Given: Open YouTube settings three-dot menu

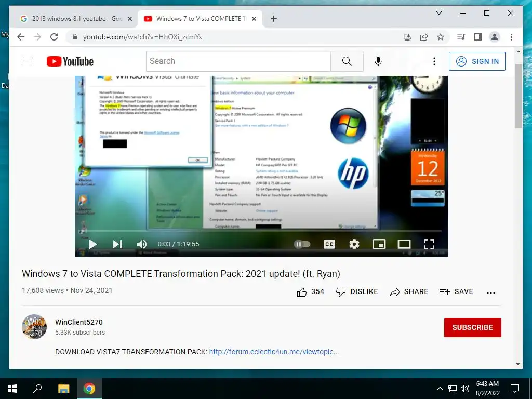Looking at the screenshot, I should [x=434, y=61].
